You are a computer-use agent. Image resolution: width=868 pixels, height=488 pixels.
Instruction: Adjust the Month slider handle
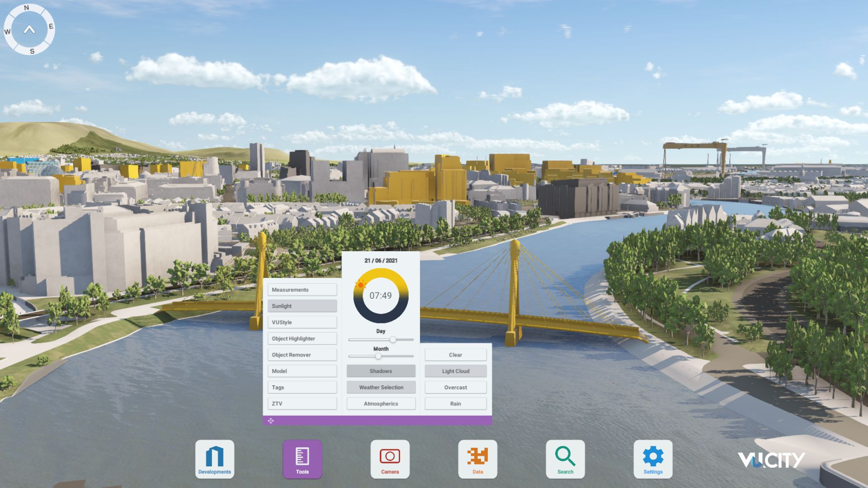pyautogui.click(x=378, y=356)
